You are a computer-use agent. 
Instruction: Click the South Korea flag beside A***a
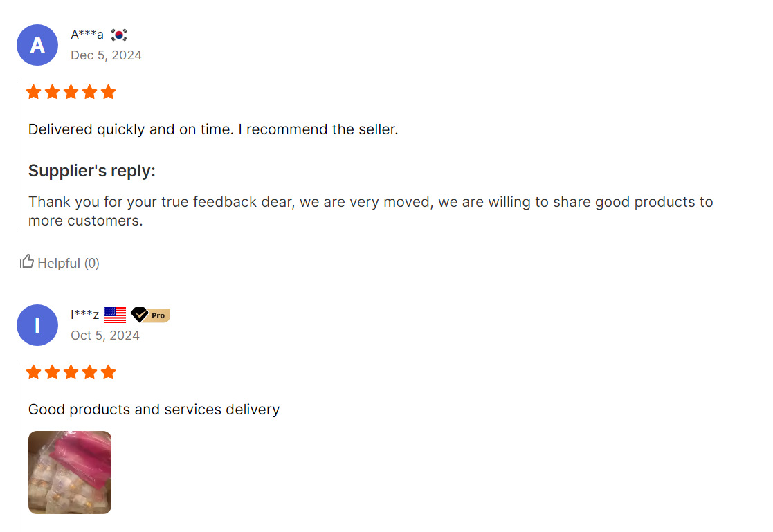point(119,35)
